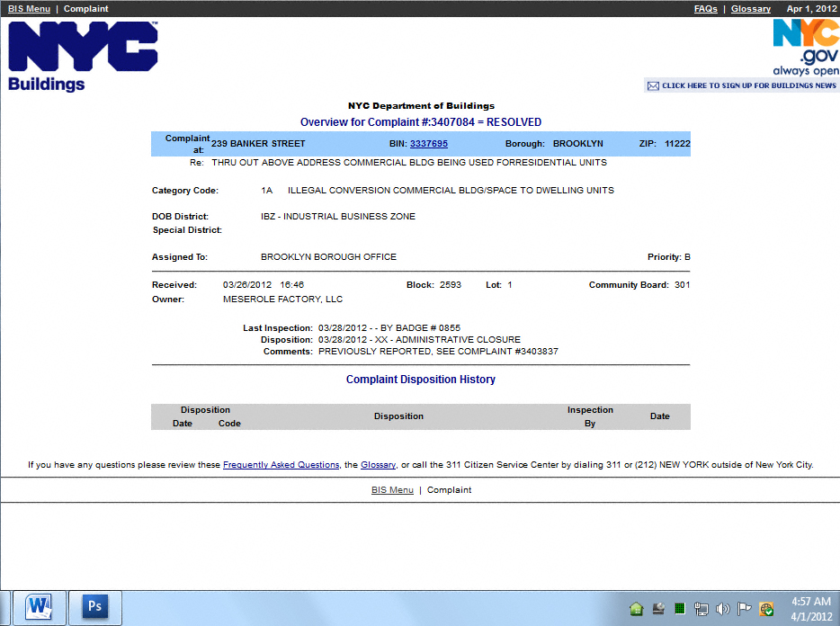Click the disk drive tray icon
This screenshot has width=840, height=626.
point(658,609)
